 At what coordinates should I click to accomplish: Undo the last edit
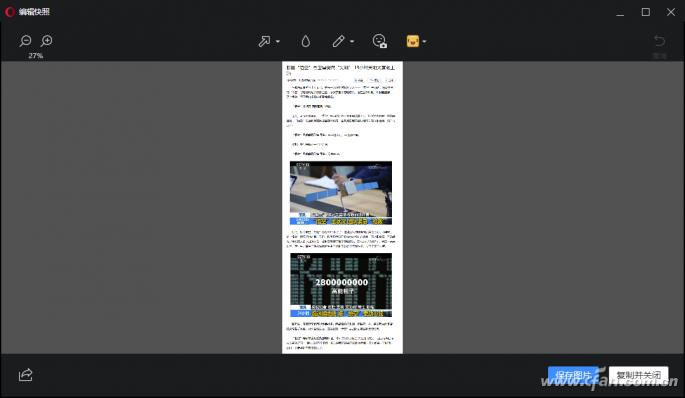point(659,41)
